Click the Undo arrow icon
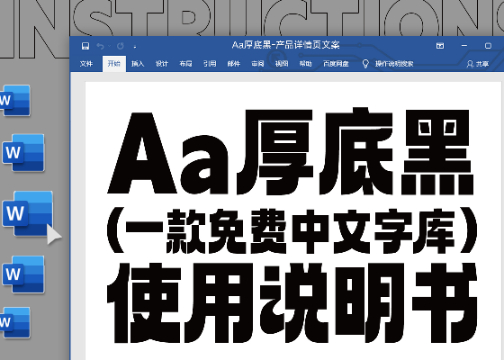The image size is (504, 360). click(100, 46)
